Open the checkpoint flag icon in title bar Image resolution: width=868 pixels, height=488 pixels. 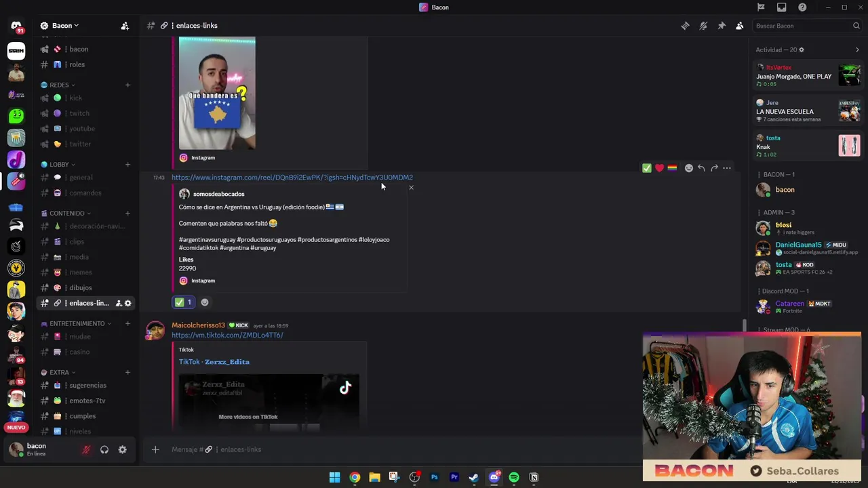(x=761, y=7)
